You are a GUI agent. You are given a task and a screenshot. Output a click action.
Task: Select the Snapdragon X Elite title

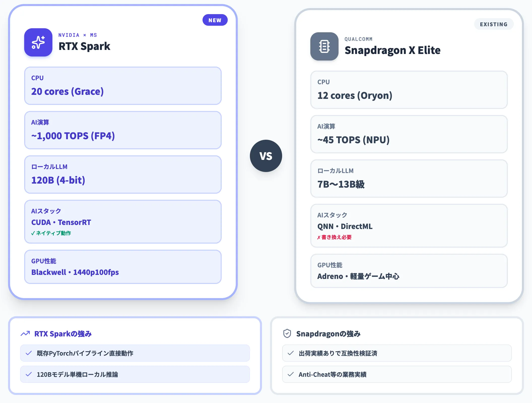(x=392, y=50)
